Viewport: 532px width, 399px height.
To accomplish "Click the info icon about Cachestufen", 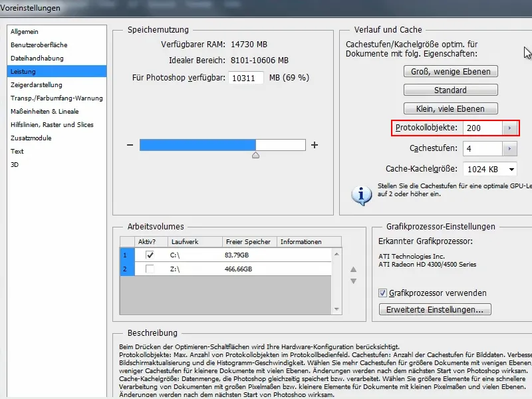I will pyautogui.click(x=361, y=196).
